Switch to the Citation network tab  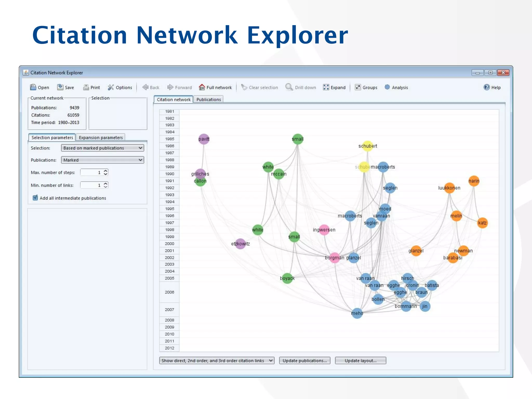tap(174, 99)
